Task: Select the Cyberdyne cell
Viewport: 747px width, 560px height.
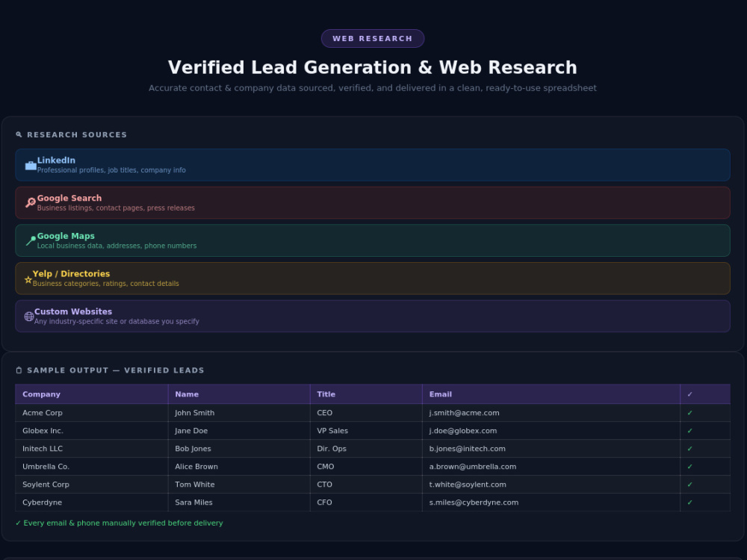Action: click(91, 503)
